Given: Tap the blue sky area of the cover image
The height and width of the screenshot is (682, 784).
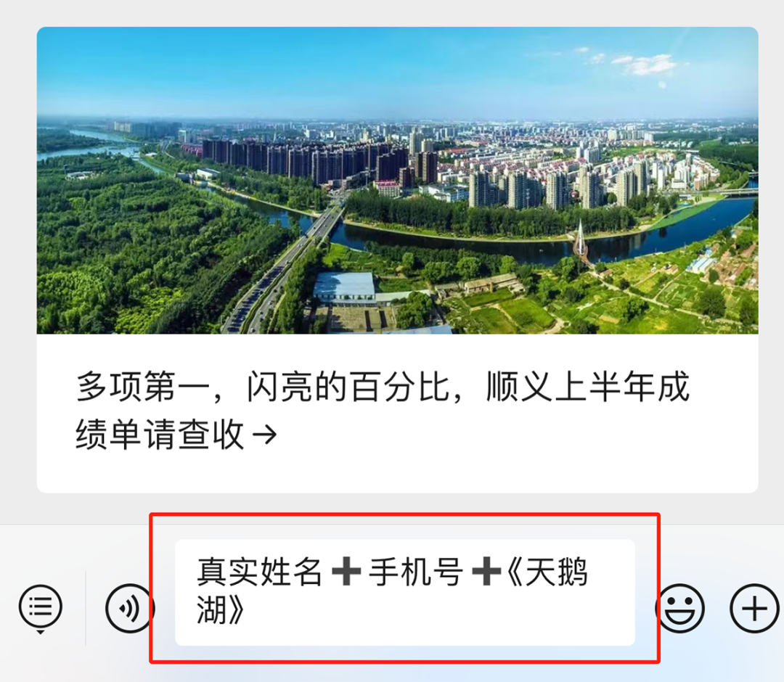Looking at the screenshot, I should (x=398, y=70).
